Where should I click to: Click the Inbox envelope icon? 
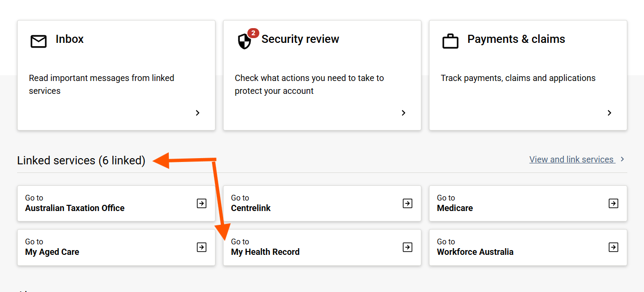pos(39,41)
